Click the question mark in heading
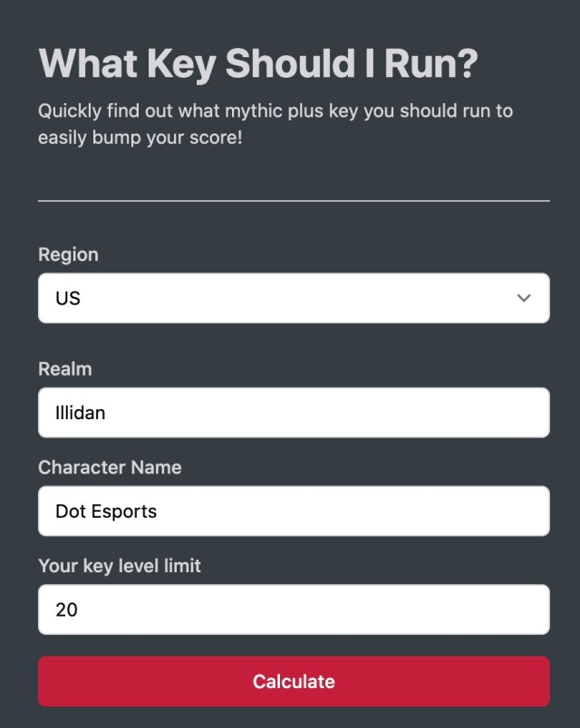This screenshot has width=580, height=728. point(468,63)
